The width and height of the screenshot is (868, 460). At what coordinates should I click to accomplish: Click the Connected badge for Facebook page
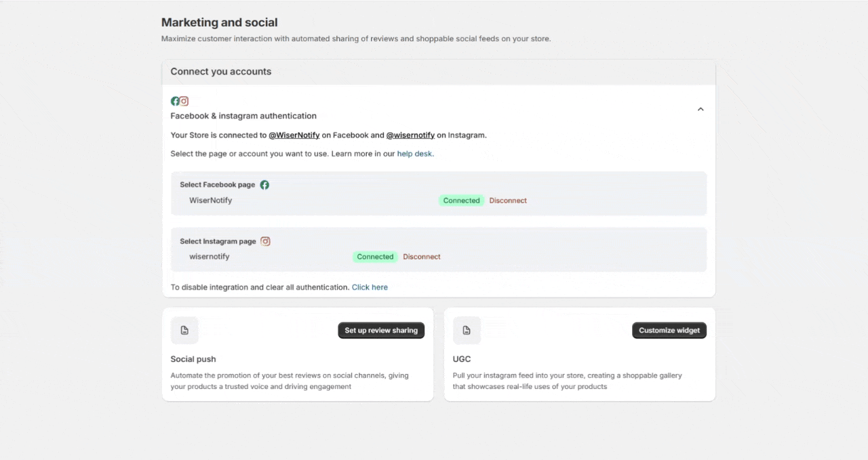[461, 201]
